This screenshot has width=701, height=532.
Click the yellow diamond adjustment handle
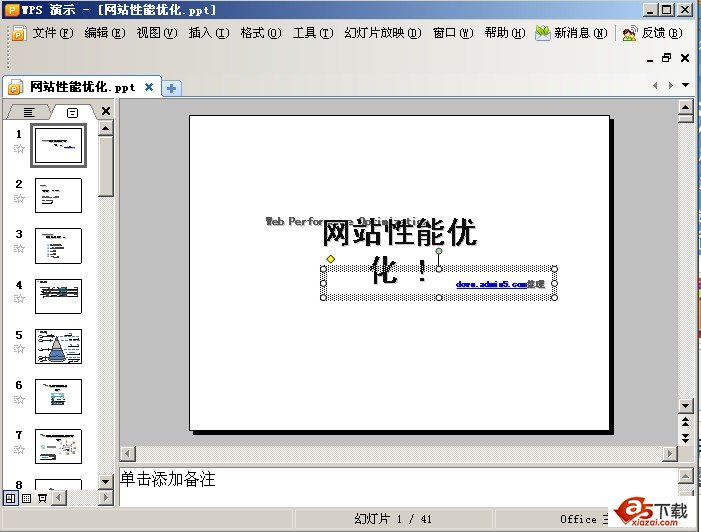click(330, 259)
